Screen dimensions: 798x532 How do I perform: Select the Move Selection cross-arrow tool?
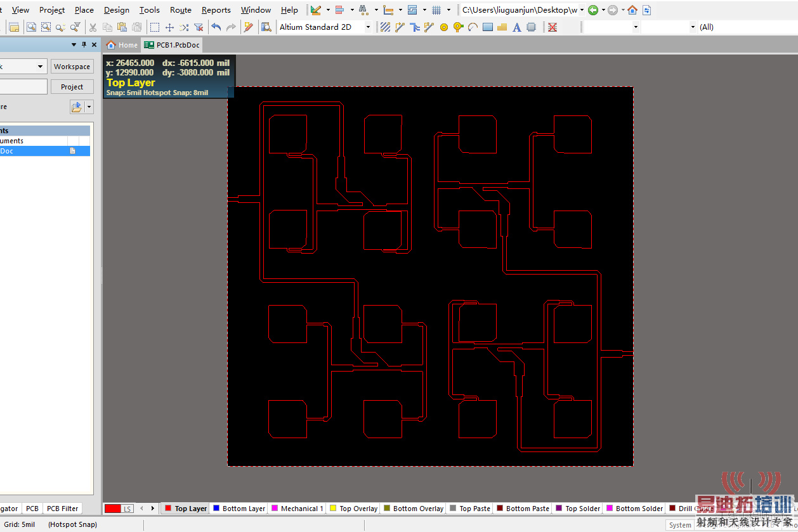click(169, 27)
